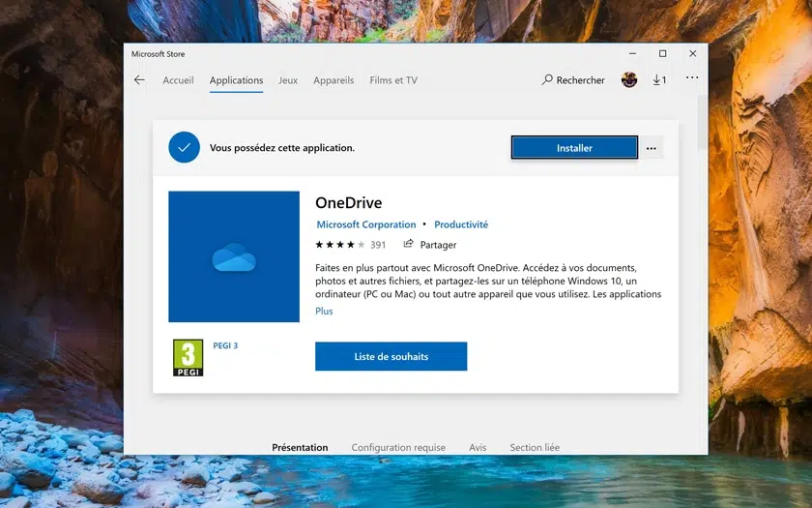The image size is (812, 508).
Task: Jump to the Avis section
Action: click(x=478, y=447)
